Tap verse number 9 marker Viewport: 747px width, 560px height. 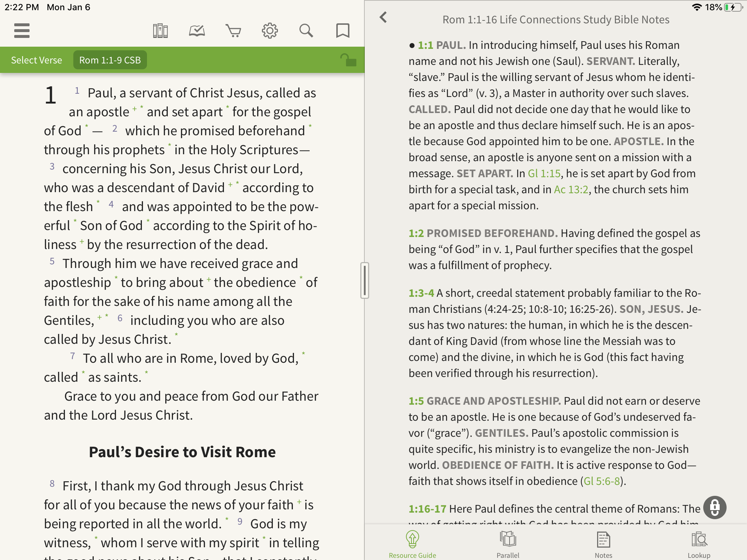click(240, 521)
